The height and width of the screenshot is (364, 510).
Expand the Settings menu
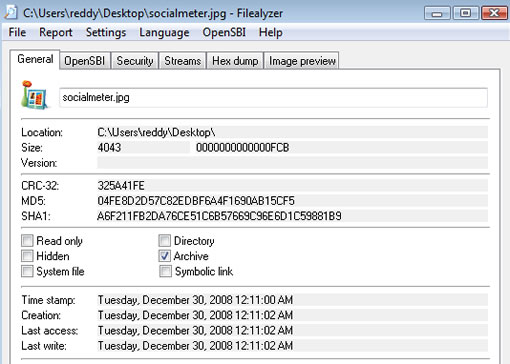click(106, 32)
